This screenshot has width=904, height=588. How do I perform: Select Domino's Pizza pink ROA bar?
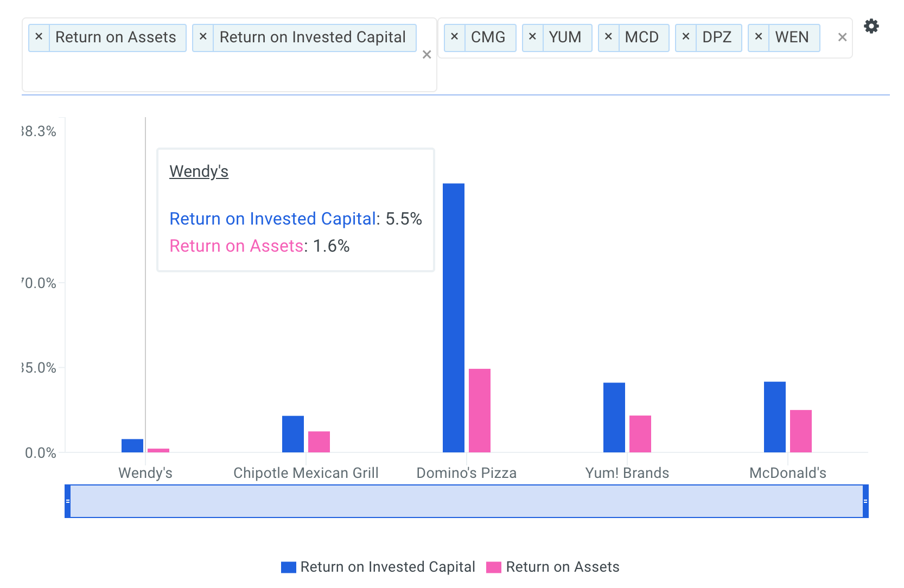(x=480, y=411)
